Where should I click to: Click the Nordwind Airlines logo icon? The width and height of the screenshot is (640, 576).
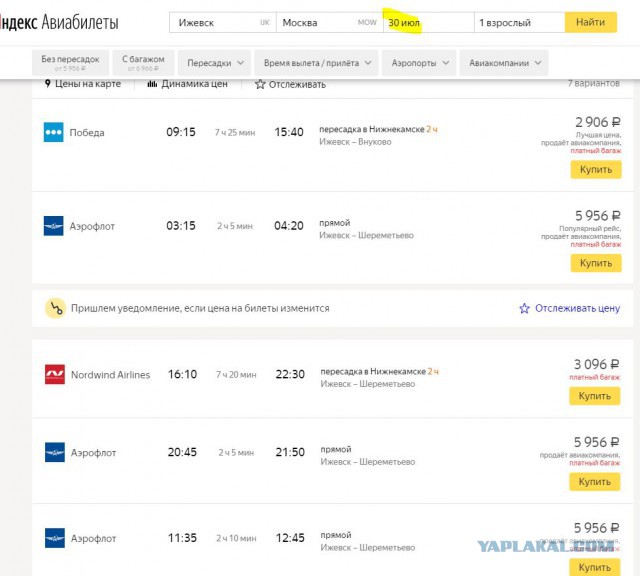pos(55,374)
